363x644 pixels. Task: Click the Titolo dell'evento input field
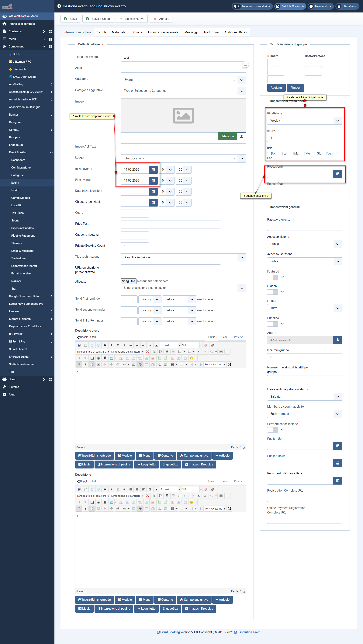183,57
